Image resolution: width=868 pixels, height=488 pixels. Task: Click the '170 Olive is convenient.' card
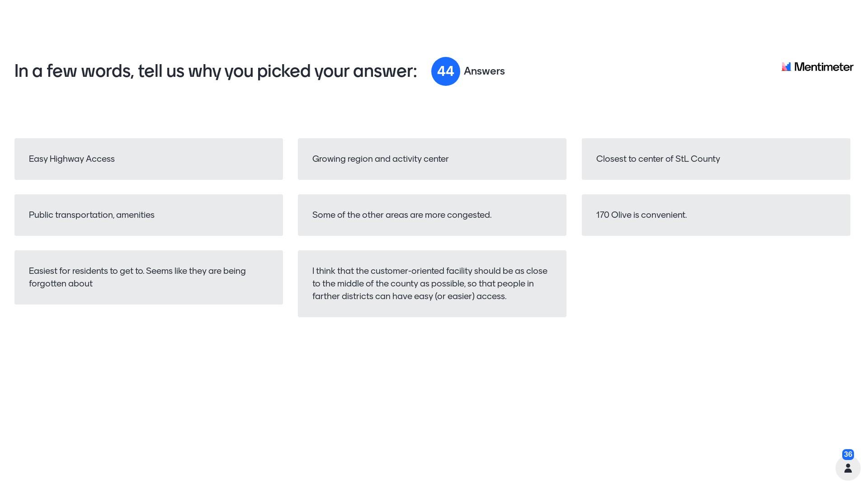tap(716, 215)
